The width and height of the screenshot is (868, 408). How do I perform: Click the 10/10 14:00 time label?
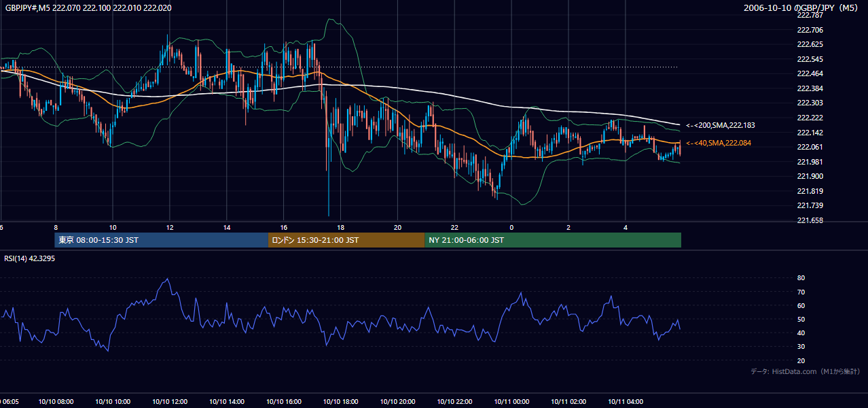(227, 402)
